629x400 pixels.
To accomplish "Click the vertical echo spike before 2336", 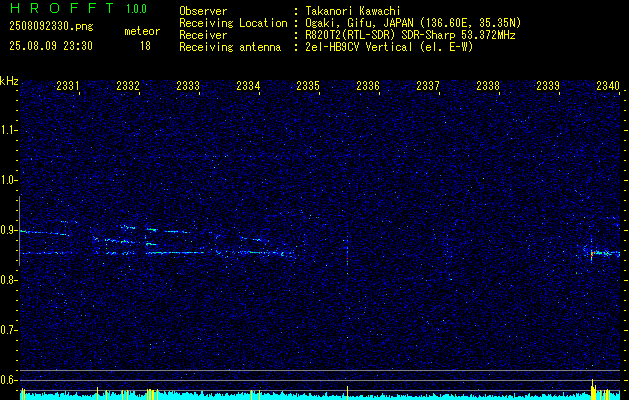I will click(347, 256).
